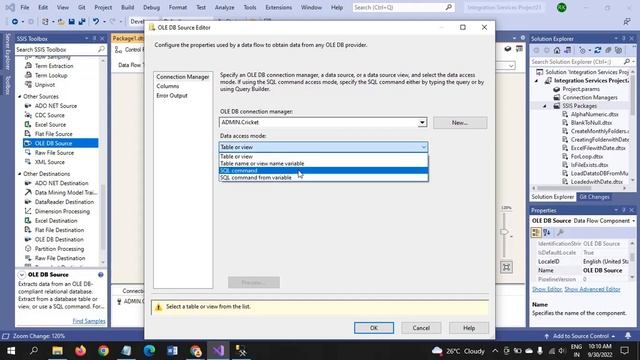Image resolution: width=640 pixels, height=360 pixels.
Task: Select SQL command access mode option
Action: 323,171
